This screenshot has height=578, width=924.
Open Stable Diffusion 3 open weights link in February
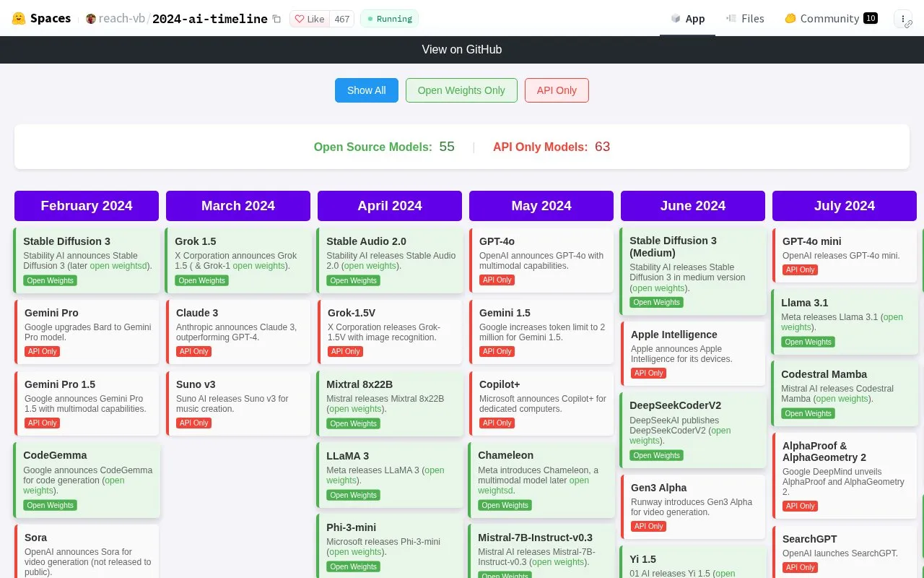coord(119,266)
